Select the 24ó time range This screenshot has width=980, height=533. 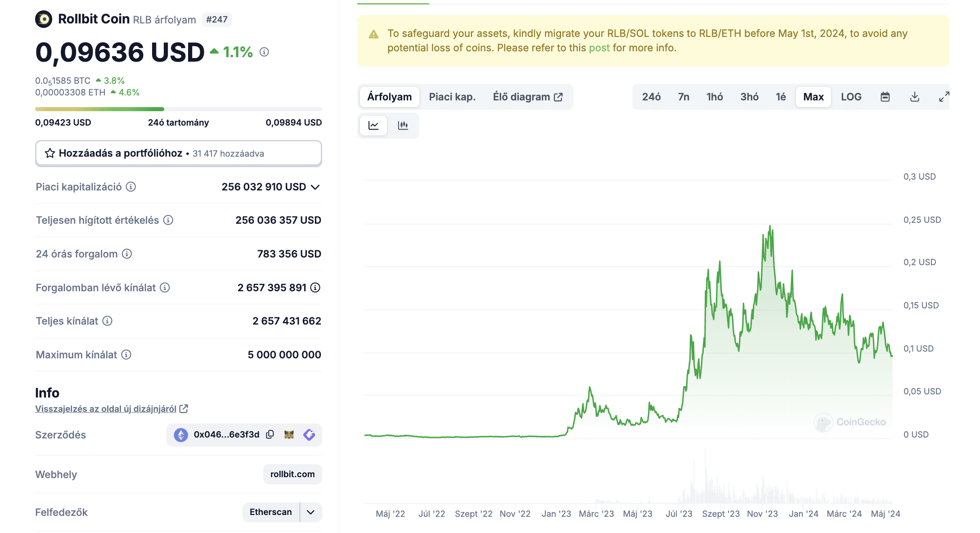(x=651, y=97)
